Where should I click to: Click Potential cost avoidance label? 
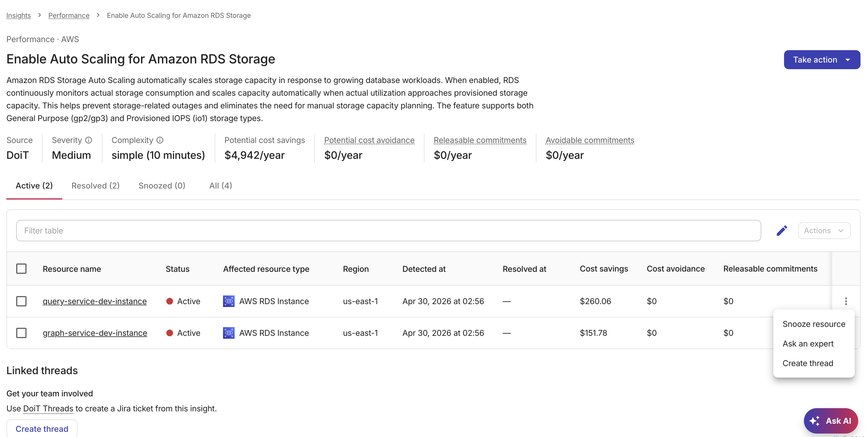point(369,140)
